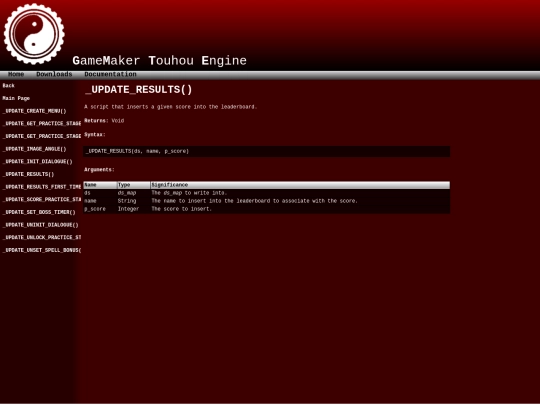Open _UPDATE_SCORE_PRACTICE_STA sidebar link
This screenshot has width=540, height=405.
pos(42,200)
